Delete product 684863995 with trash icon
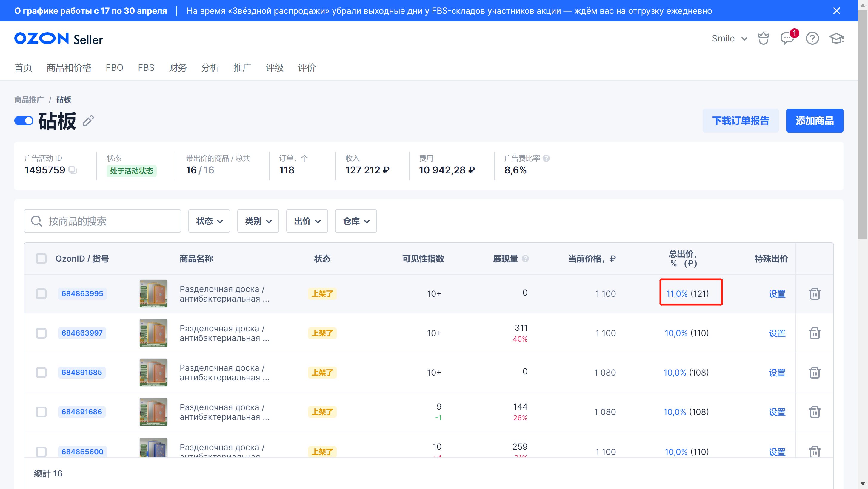 point(815,294)
